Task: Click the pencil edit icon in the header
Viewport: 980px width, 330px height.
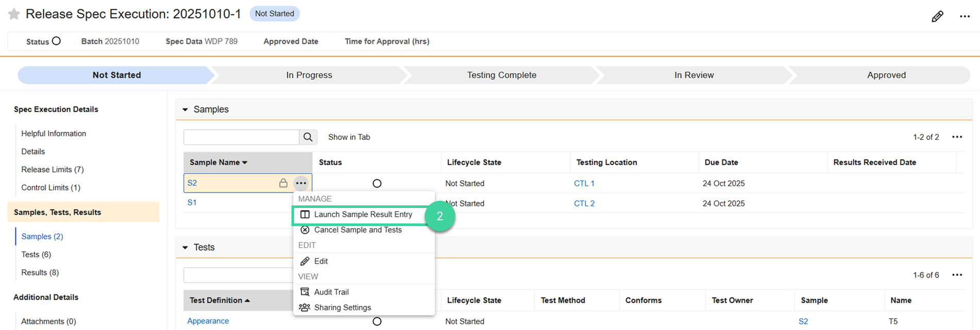Action: pos(937,16)
